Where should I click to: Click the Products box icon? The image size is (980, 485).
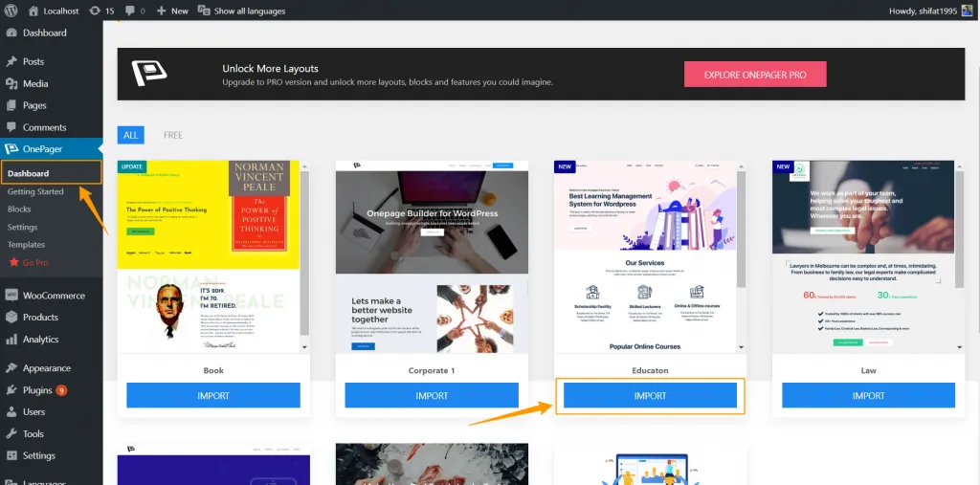tap(11, 317)
